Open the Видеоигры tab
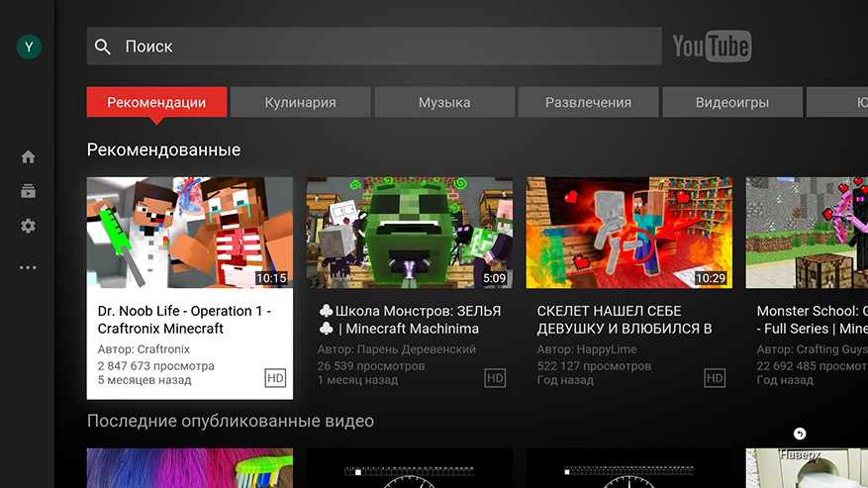The image size is (868, 488). pyautogui.click(x=732, y=103)
